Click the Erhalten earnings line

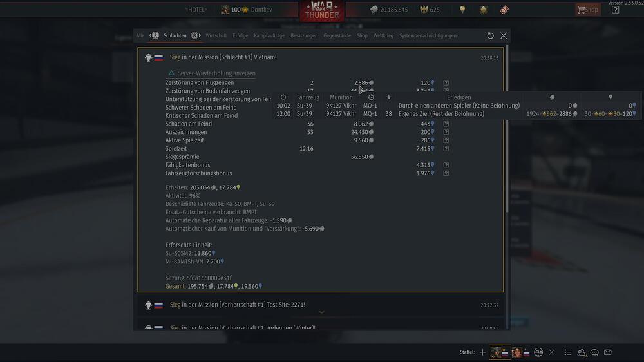(x=203, y=187)
